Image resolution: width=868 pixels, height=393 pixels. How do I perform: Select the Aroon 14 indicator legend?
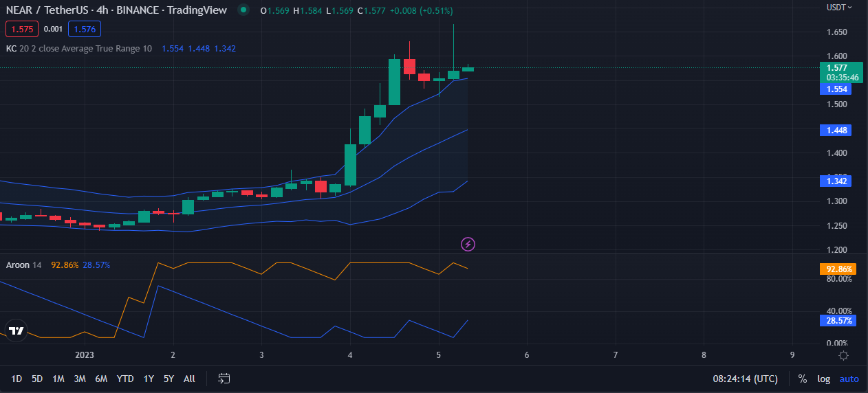[x=24, y=265]
